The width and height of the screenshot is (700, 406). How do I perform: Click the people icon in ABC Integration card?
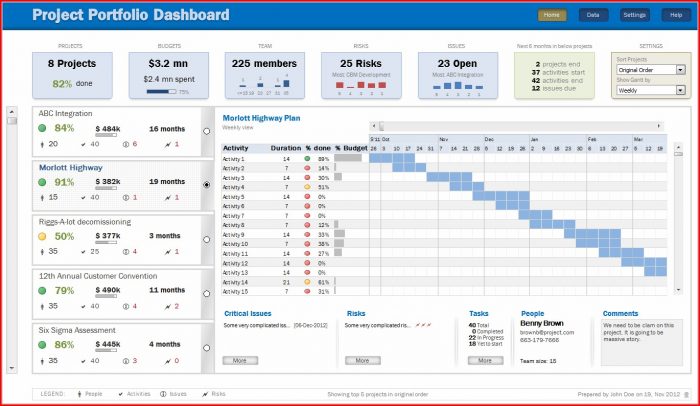42,144
